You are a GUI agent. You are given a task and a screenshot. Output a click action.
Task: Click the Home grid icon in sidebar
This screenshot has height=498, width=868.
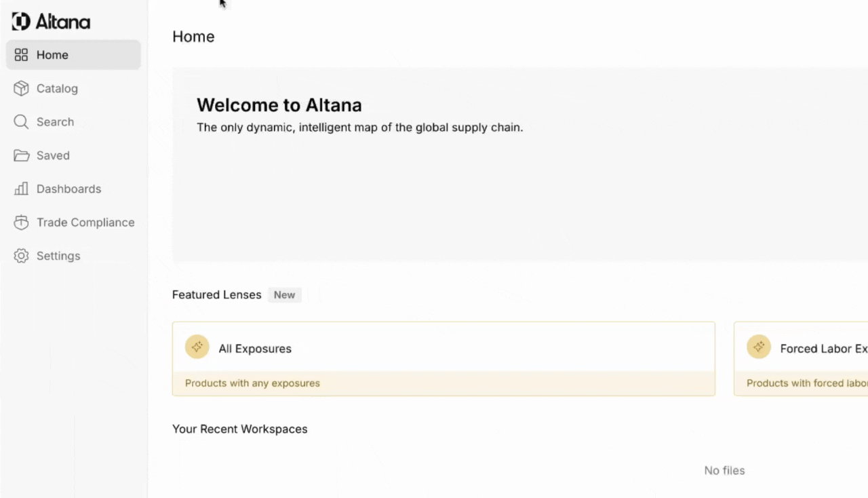21,55
